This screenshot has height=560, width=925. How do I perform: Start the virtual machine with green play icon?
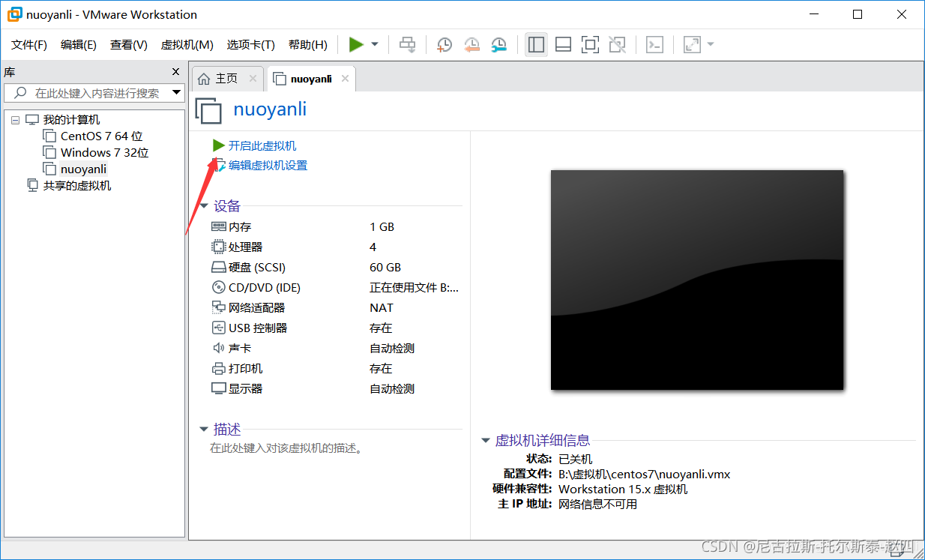point(358,44)
